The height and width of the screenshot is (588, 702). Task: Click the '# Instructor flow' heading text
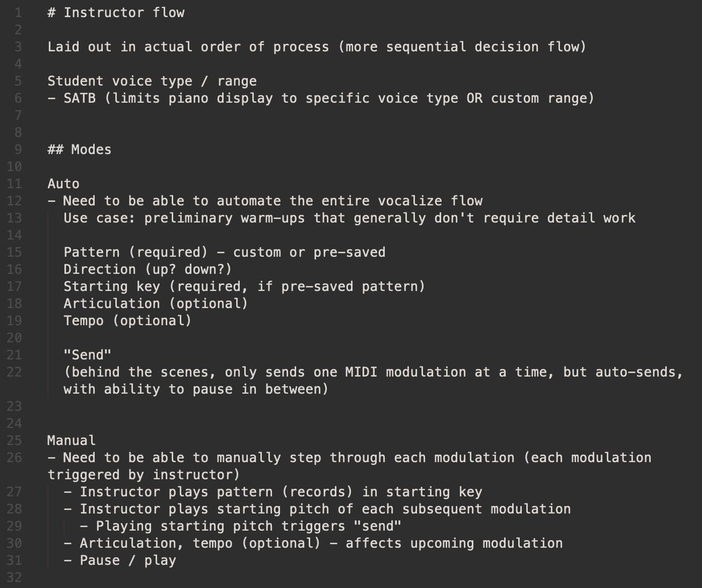[116, 13]
